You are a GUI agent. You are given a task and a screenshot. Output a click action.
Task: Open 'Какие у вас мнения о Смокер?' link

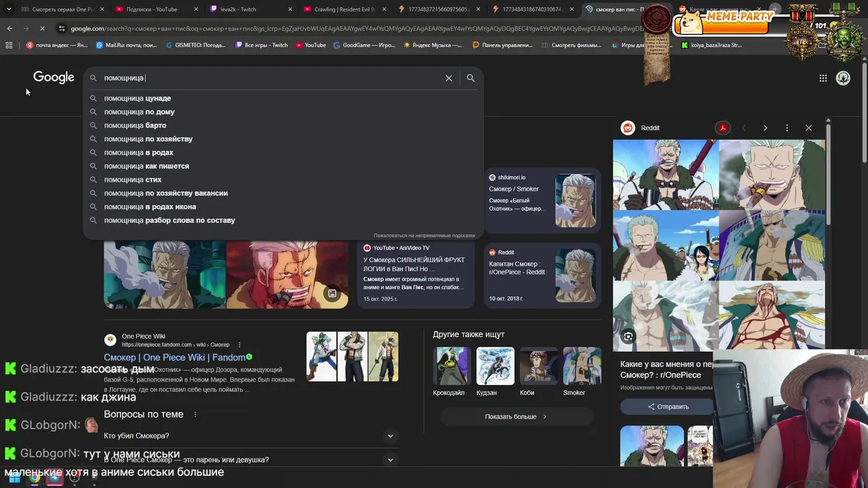667,369
